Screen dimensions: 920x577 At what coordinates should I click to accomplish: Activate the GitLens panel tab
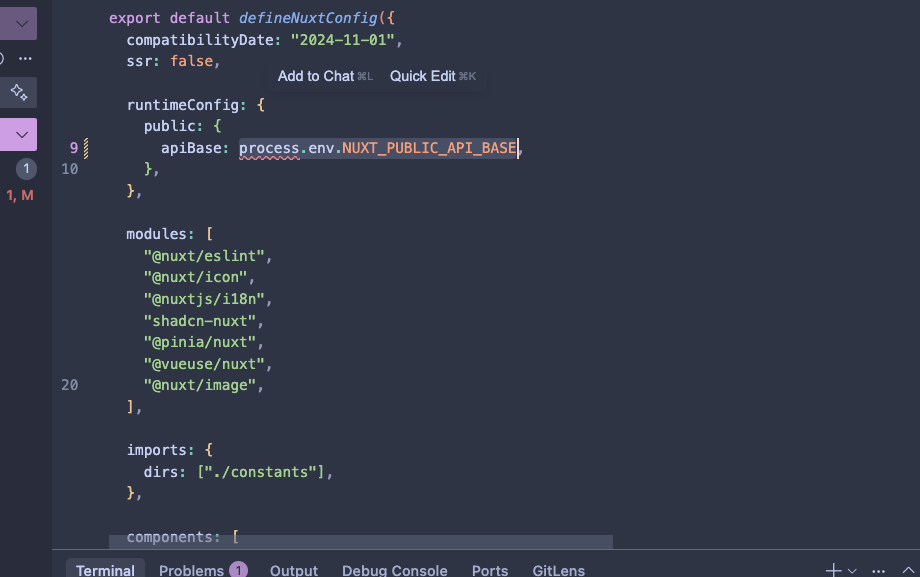[x=557, y=570]
